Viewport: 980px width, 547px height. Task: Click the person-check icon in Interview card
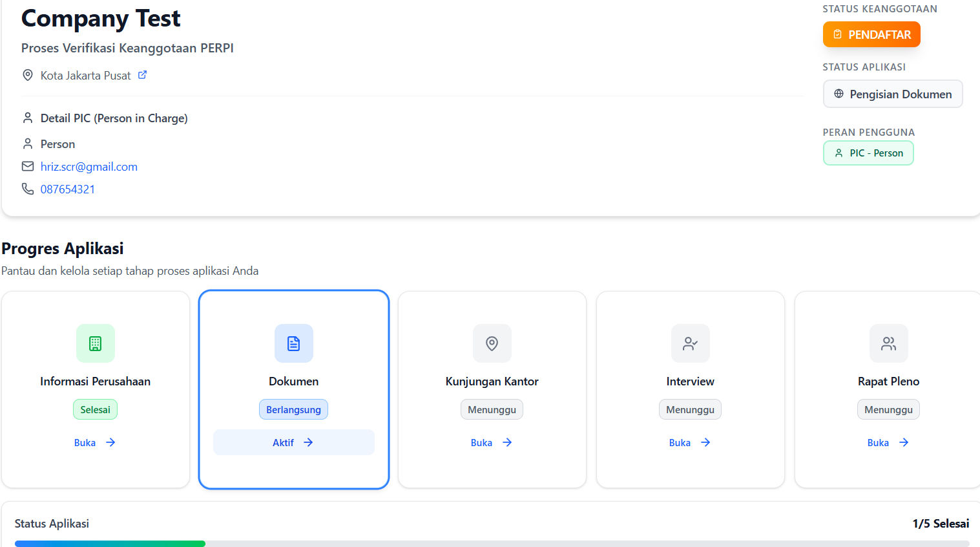tap(691, 343)
